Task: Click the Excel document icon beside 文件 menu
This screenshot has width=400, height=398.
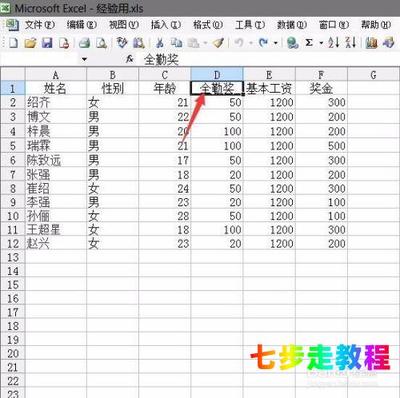Action: (x=13, y=25)
